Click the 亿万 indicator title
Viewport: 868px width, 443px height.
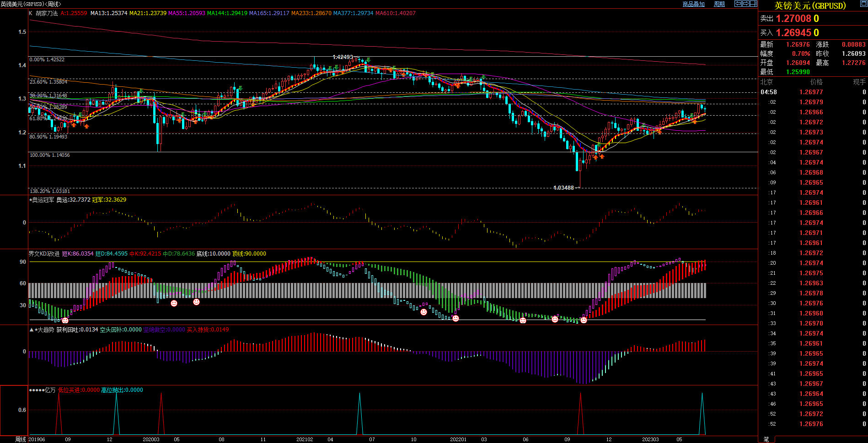tap(50, 390)
